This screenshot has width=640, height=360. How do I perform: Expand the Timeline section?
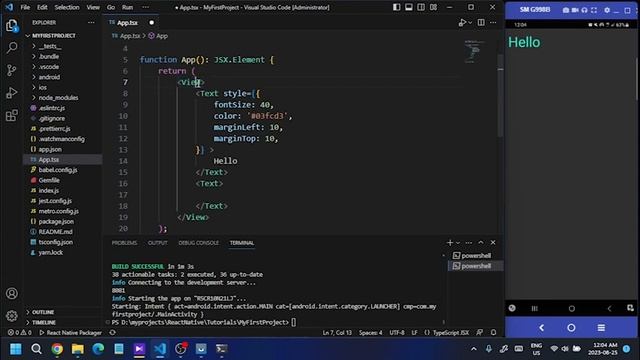44,322
